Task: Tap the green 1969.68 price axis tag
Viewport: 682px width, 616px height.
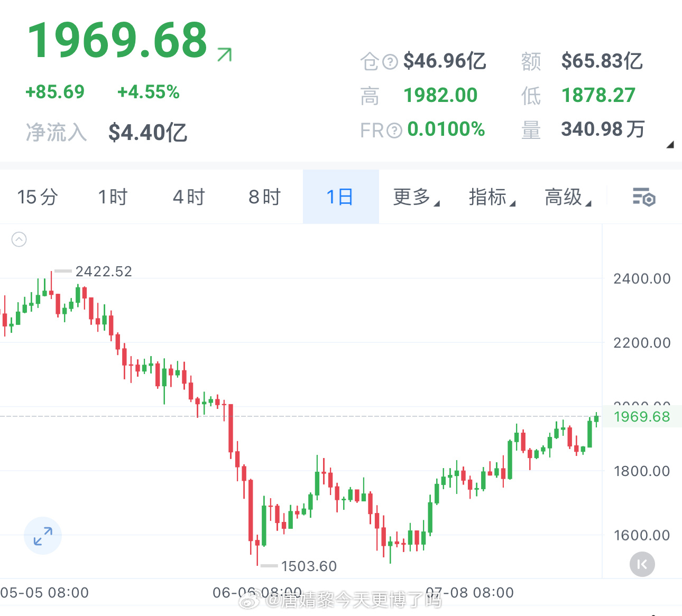Action: (x=642, y=417)
